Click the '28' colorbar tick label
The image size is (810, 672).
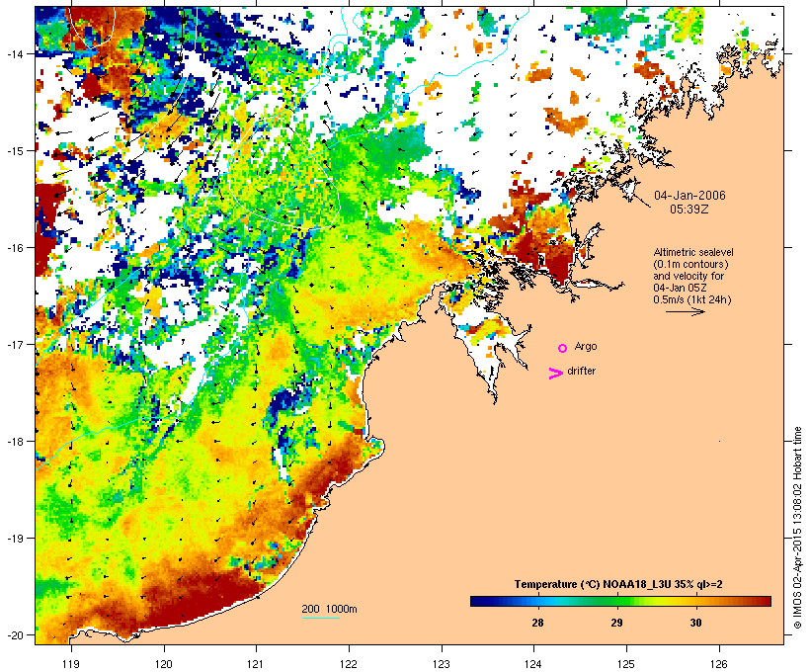(x=537, y=623)
